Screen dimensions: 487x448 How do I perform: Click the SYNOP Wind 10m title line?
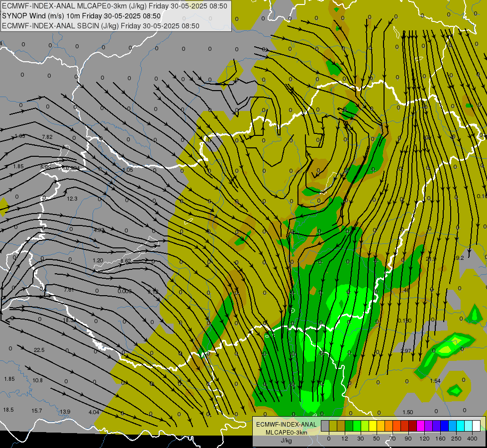pyautogui.click(x=82, y=16)
